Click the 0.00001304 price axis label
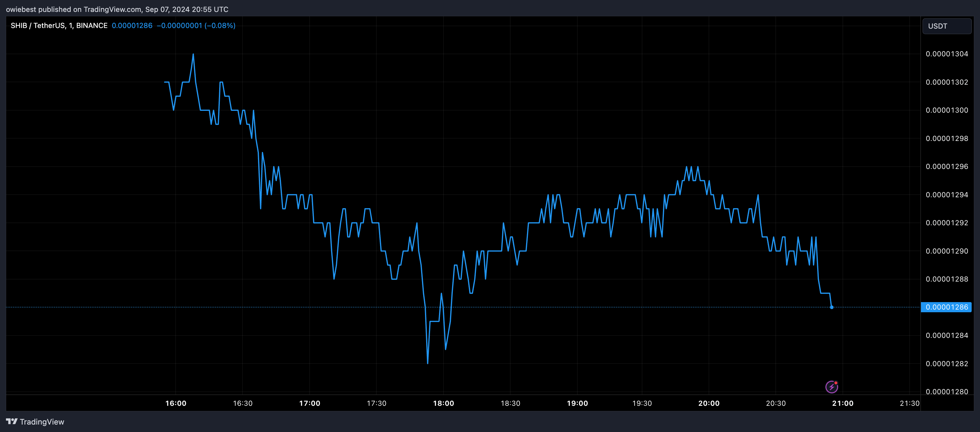Viewport: 980px width, 432px height. click(947, 54)
